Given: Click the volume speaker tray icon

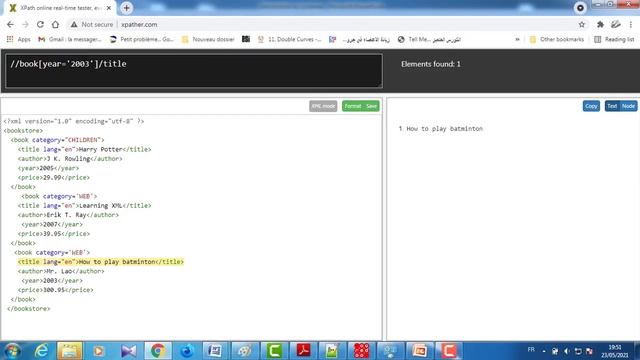Looking at the screenshot, I should pos(567,351).
